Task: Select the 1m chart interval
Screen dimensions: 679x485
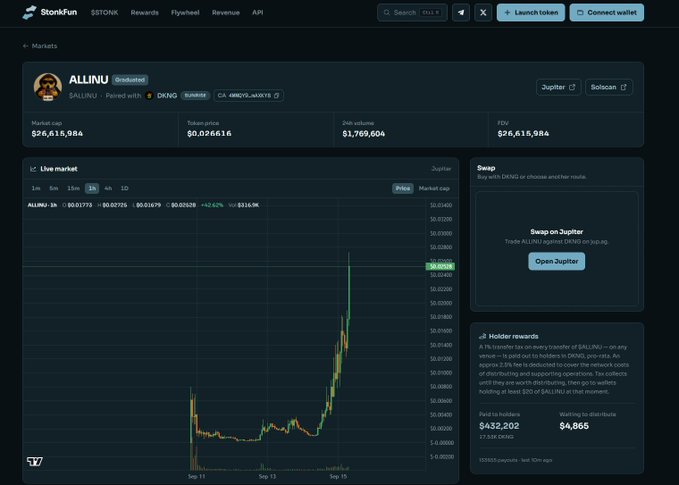Action: 36,188
